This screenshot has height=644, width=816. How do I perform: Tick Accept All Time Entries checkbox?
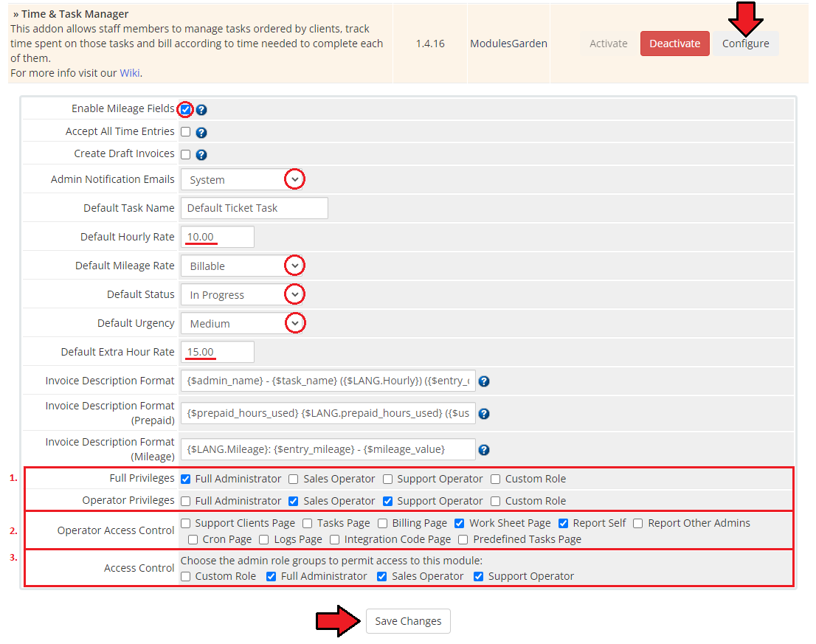pyautogui.click(x=186, y=131)
